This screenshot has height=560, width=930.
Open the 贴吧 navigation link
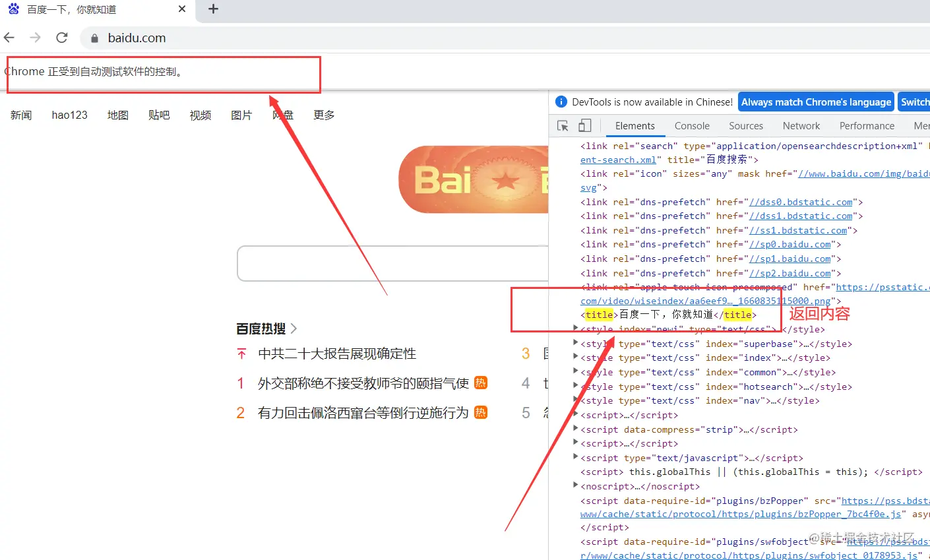pos(159,115)
